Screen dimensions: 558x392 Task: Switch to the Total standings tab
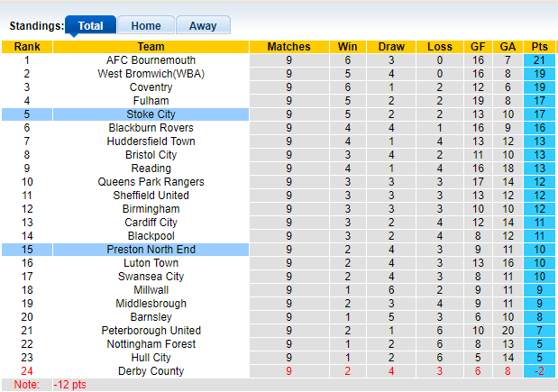click(90, 26)
